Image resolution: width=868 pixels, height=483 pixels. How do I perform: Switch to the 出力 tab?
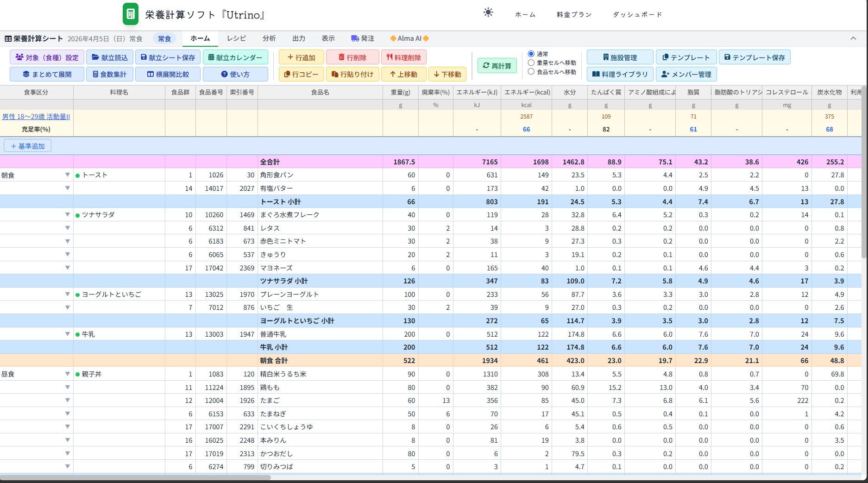pos(299,38)
